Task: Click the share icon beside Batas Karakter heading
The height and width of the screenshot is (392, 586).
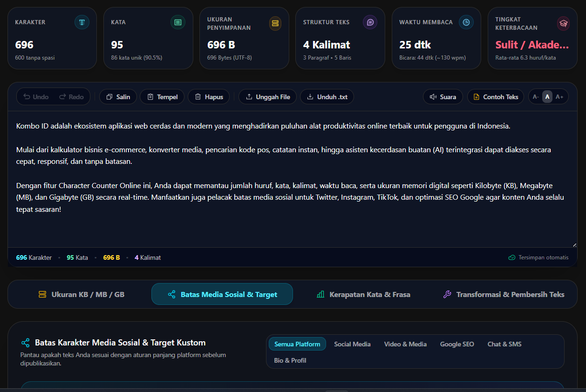Action: 26,343
